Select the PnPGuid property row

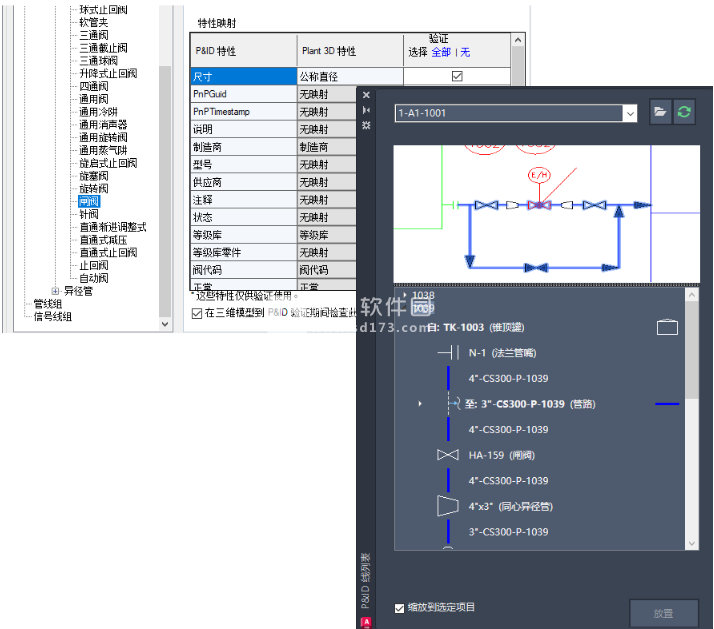click(x=244, y=94)
